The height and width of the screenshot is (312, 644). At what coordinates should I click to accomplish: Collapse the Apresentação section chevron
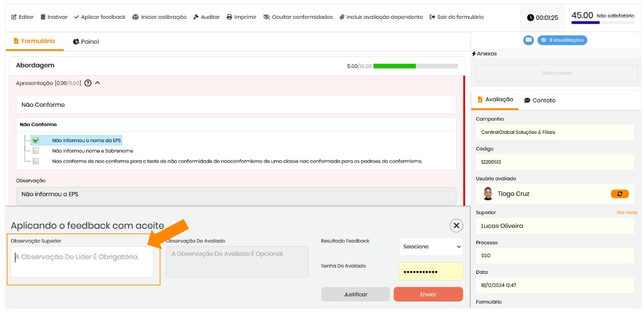[x=97, y=83]
